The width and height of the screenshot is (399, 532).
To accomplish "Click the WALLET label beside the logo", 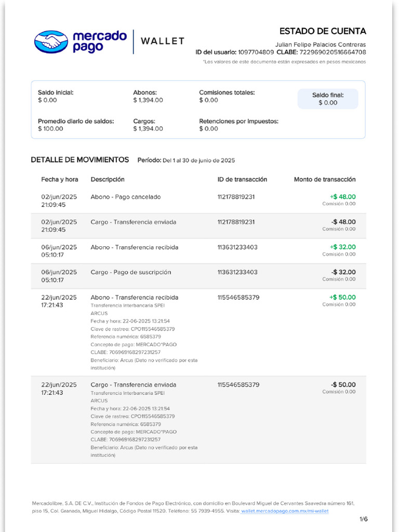I will 163,42.
